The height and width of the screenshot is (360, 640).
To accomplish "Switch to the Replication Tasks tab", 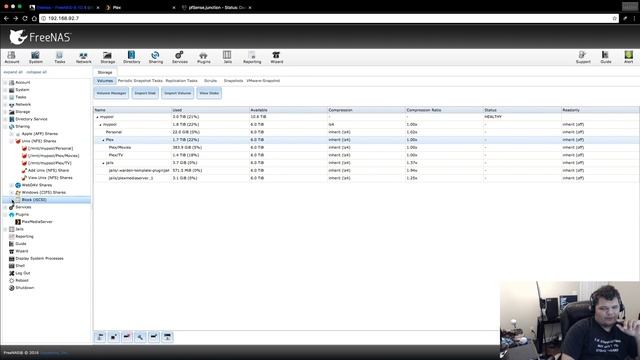I will pos(181,81).
